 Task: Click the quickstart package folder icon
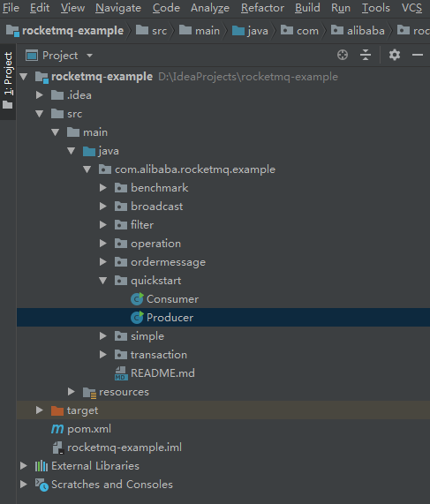(x=121, y=281)
